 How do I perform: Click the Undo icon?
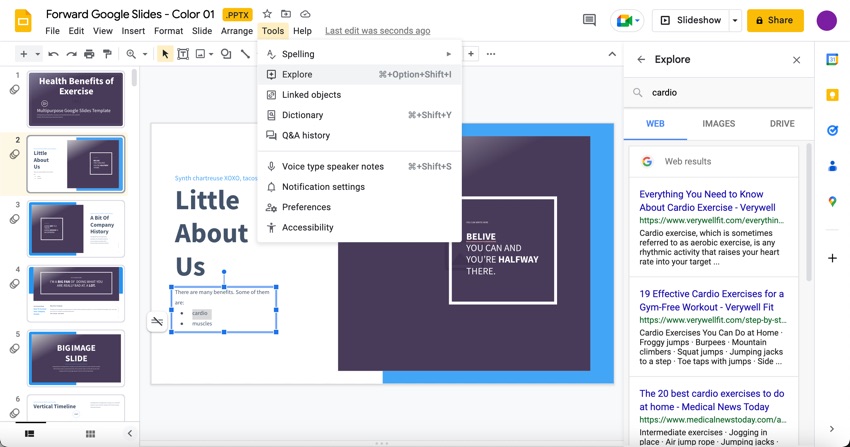53,54
